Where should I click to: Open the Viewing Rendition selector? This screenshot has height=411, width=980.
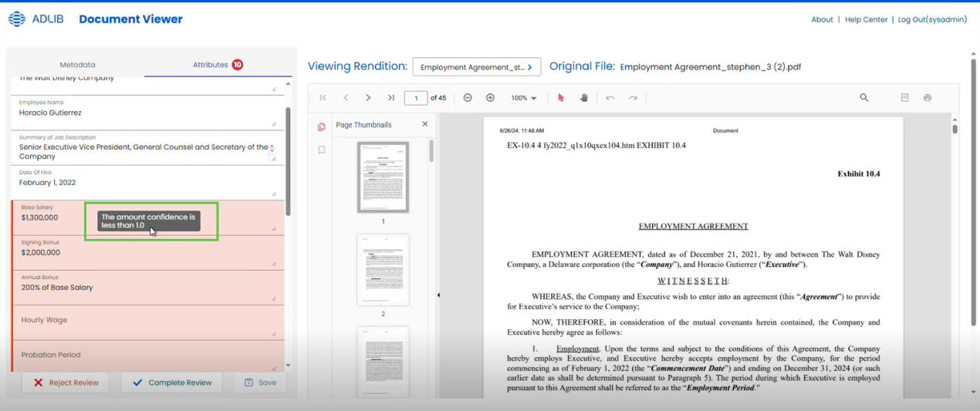tap(476, 67)
